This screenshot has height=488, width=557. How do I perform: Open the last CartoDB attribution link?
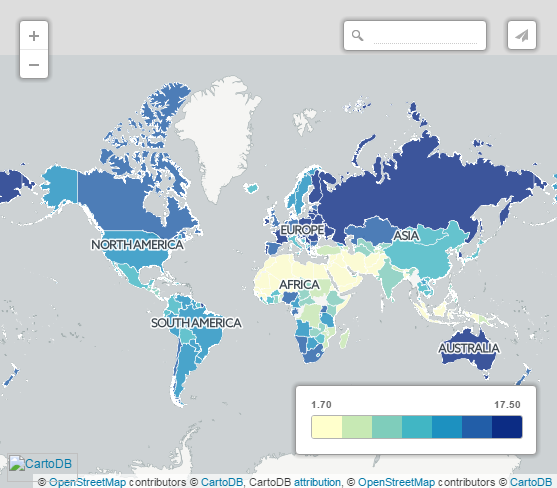click(x=531, y=482)
